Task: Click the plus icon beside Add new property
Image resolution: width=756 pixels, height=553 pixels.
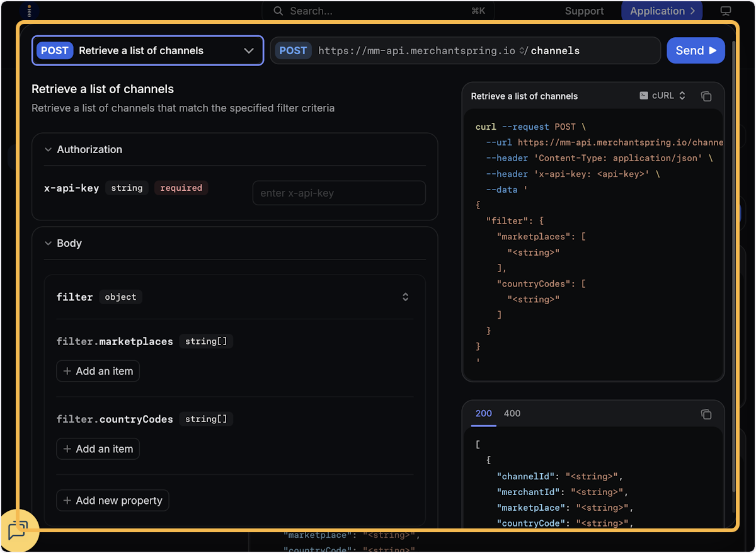Action: pyautogui.click(x=67, y=501)
